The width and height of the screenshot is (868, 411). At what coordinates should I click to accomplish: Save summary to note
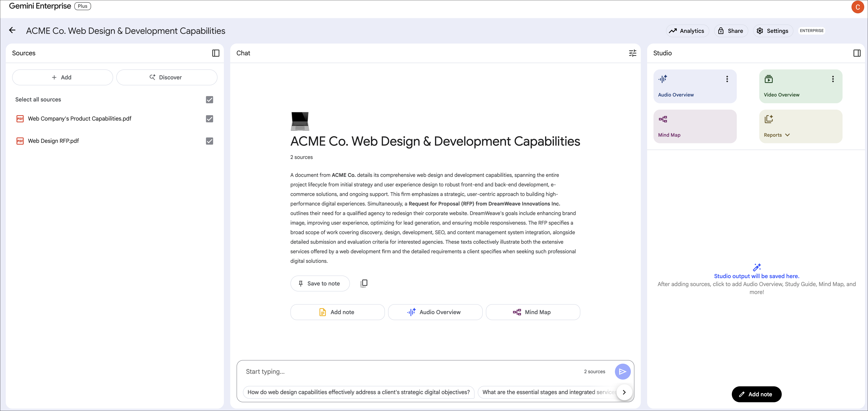point(320,283)
